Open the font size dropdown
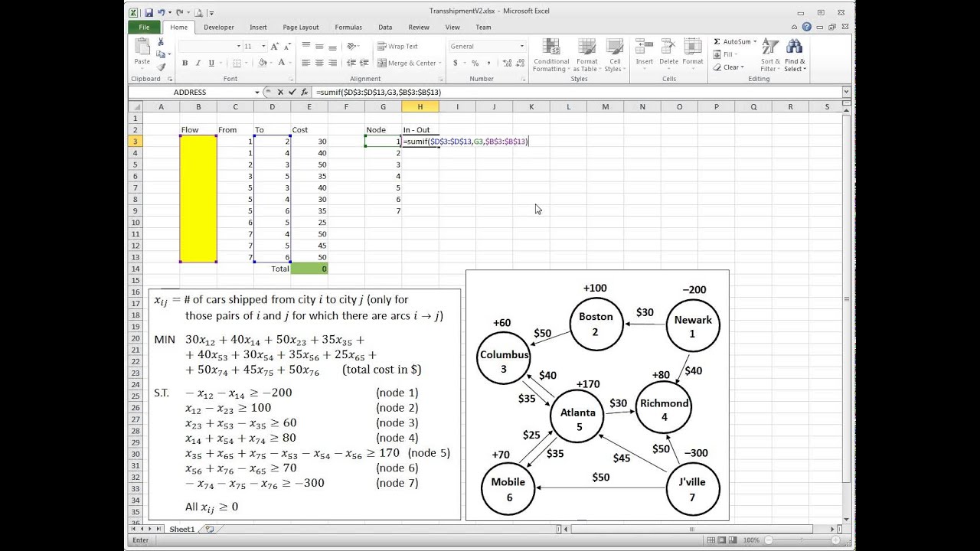This screenshot has width=980, height=551. tap(263, 47)
